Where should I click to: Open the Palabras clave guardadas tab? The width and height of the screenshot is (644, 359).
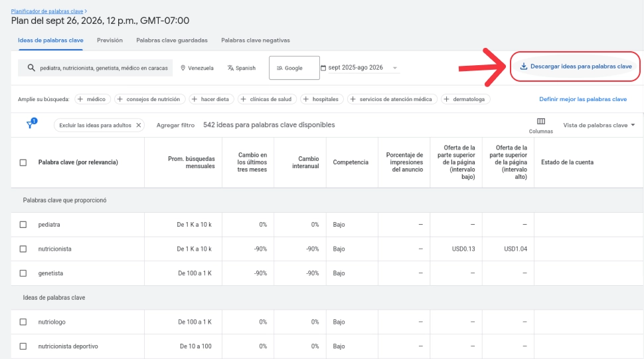pyautogui.click(x=172, y=41)
